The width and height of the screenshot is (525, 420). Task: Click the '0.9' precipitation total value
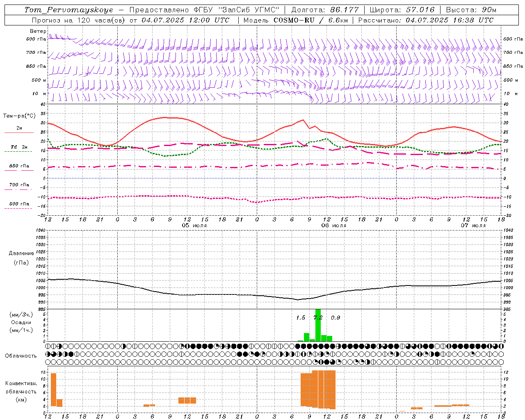(336, 317)
